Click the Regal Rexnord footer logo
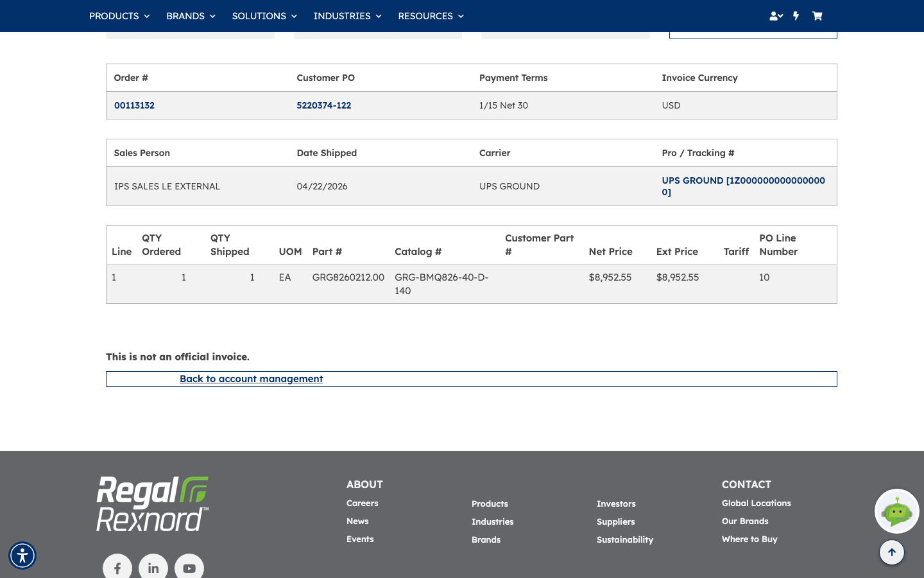This screenshot has width=924, height=578. [153, 504]
